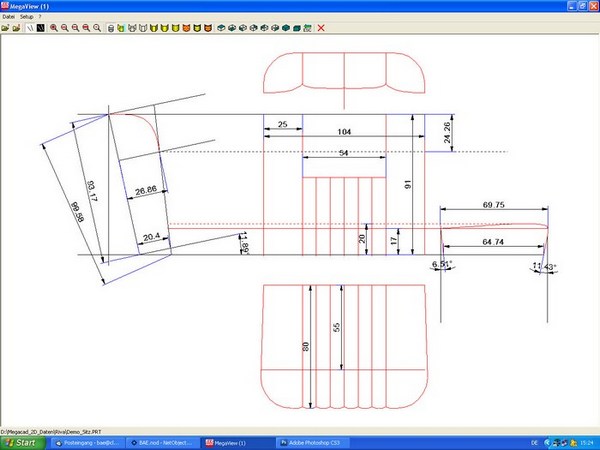Click the red X icon in toolbar
This screenshot has width=600, height=450.
point(321,27)
